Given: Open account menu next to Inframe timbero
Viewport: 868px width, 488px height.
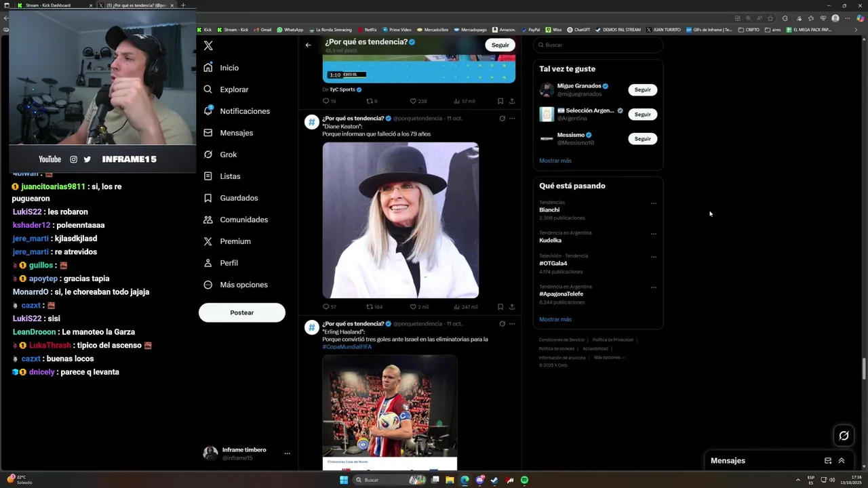Looking at the screenshot, I should click(x=287, y=453).
